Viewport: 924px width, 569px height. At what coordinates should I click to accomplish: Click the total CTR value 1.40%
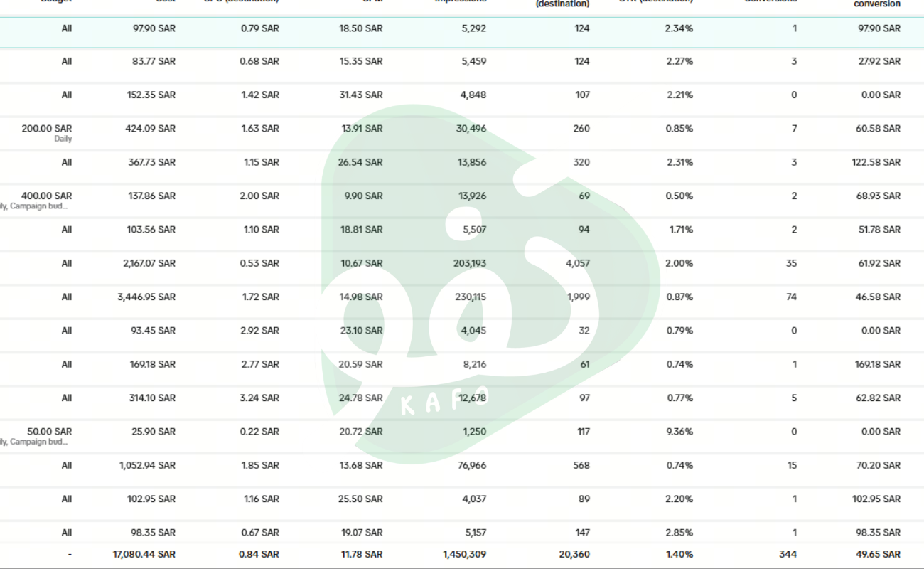(679, 554)
